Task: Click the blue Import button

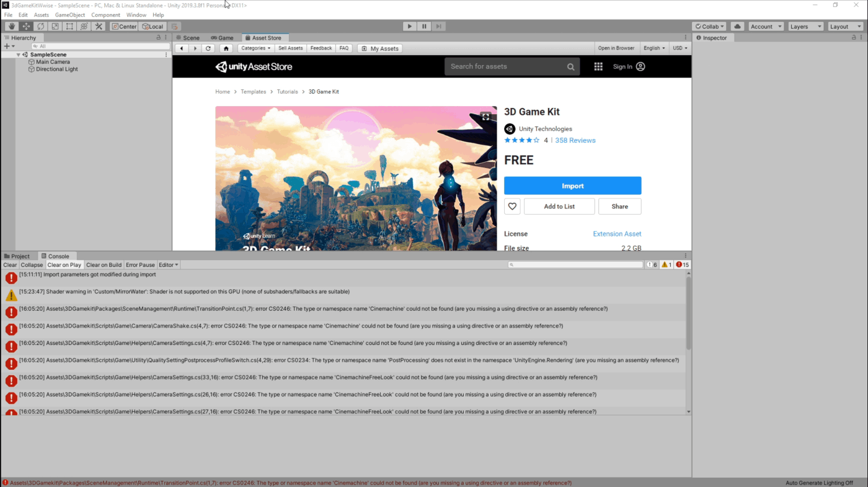Action: coord(572,185)
